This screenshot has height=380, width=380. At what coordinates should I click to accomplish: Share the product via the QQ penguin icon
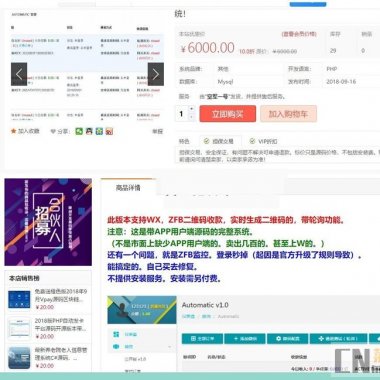pos(89,131)
